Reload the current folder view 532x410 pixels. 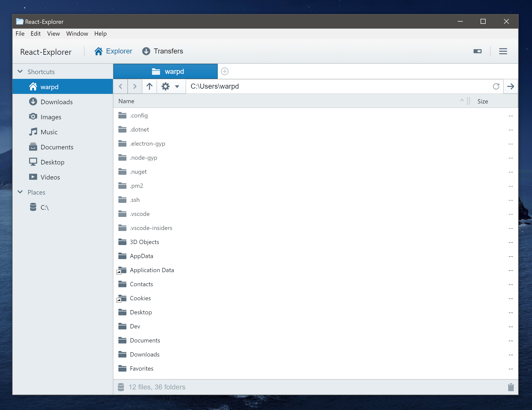496,86
